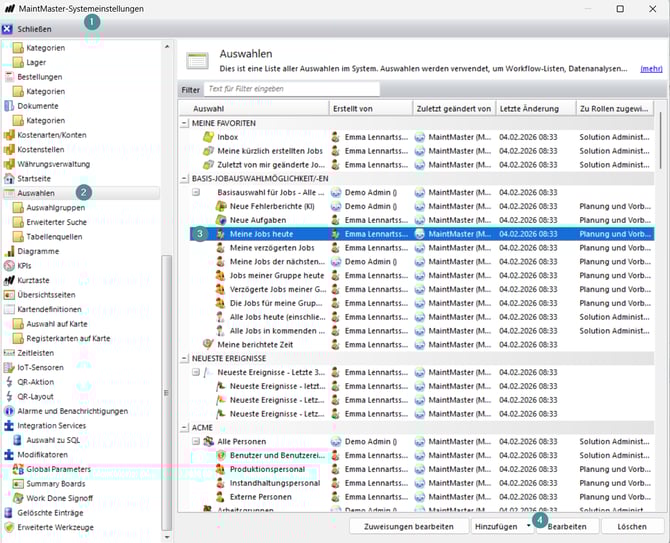Collapse the MEINE FAVORITEN group
The image size is (670, 543).
184,123
